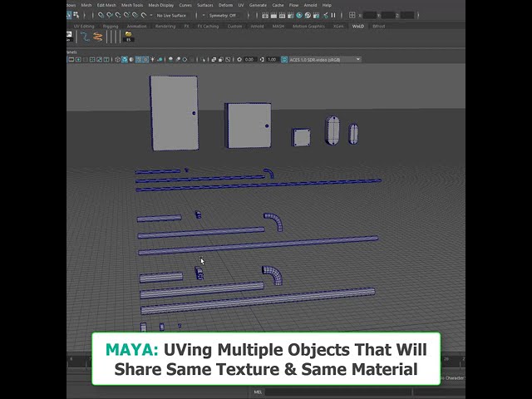The image size is (532, 399).
Task: Enable the Snap to curves magnet icon
Action: click(109, 15)
